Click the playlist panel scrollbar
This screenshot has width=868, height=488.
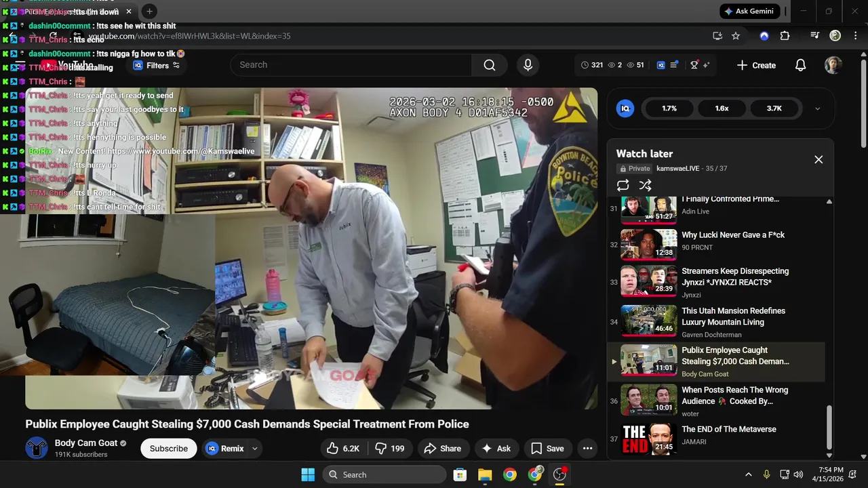(829, 427)
